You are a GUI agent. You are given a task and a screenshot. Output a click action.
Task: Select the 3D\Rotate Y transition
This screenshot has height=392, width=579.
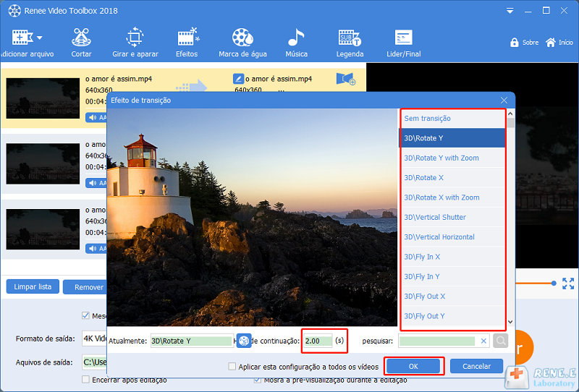[452, 138]
